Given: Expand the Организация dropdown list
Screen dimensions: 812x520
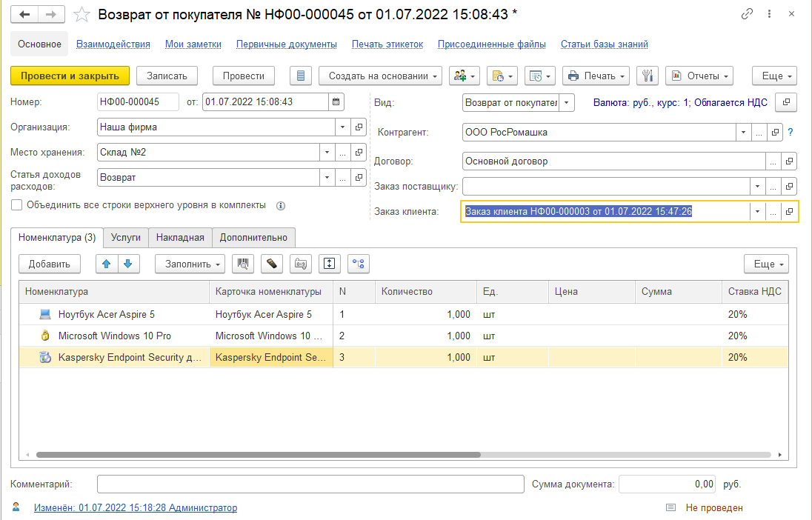Looking at the screenshot, I should [x=342, y=127].
